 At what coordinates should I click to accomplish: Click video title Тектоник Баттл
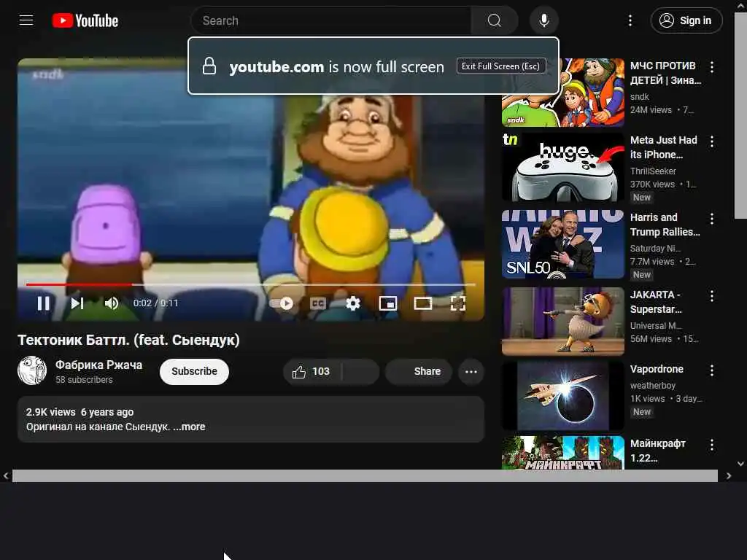[x=128, y=340]
